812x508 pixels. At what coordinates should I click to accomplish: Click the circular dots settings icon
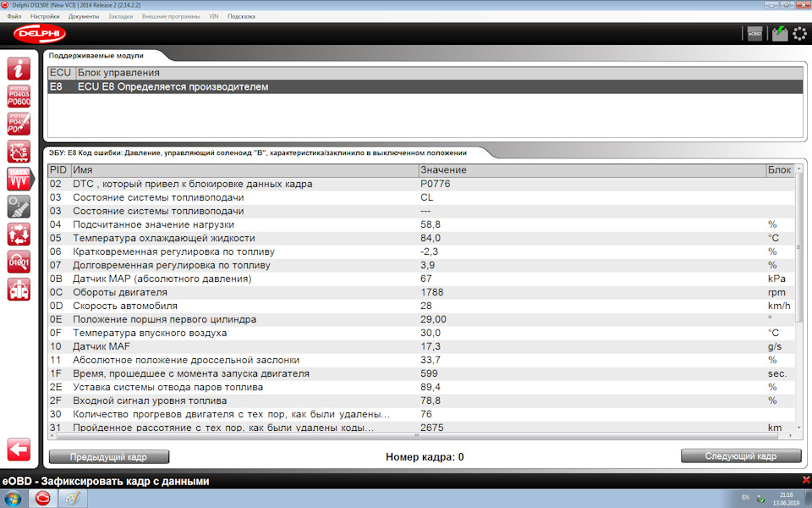pos(799,34)
